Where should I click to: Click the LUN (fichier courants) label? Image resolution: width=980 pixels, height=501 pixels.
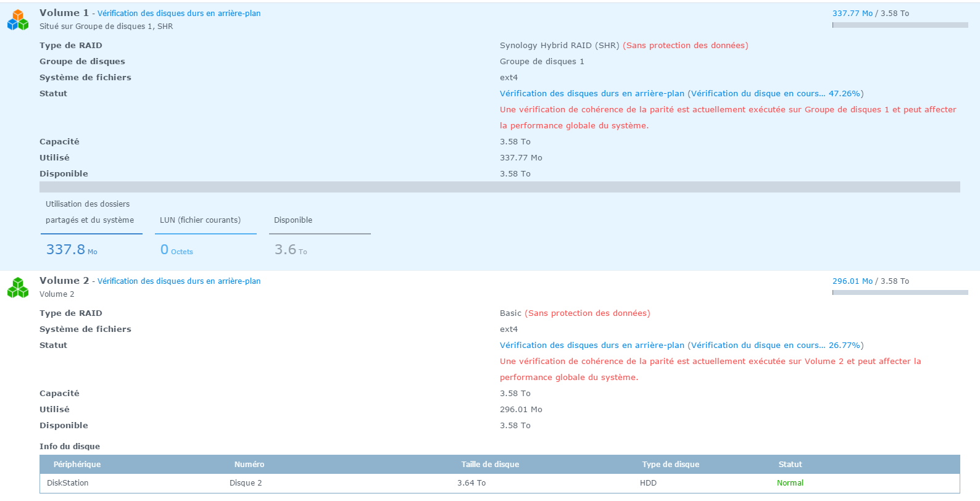[x=200, y=220]
